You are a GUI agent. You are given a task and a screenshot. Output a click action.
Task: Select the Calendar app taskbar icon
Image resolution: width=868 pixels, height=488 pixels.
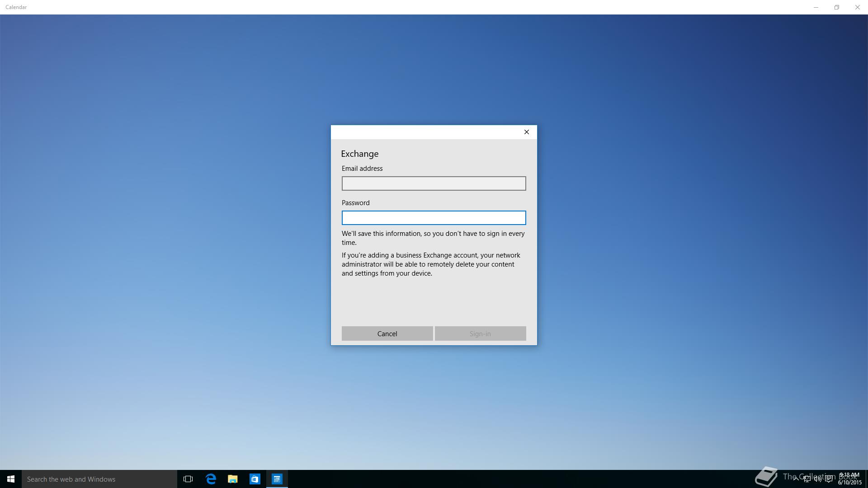[x=277, y=479]
